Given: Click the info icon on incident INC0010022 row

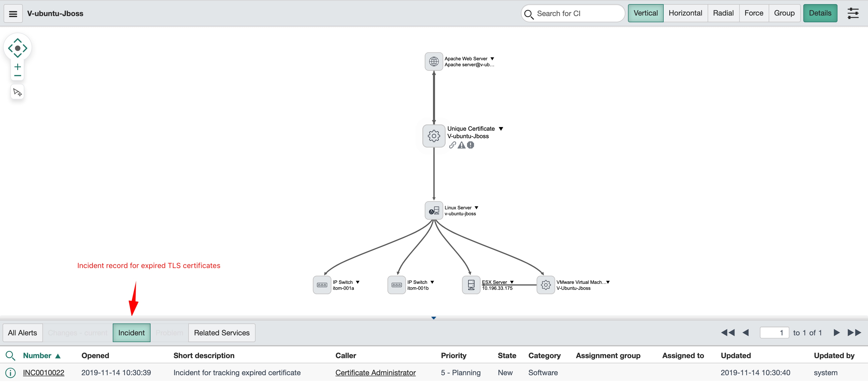Looking at the screenshot, I should tap(10, 373).
